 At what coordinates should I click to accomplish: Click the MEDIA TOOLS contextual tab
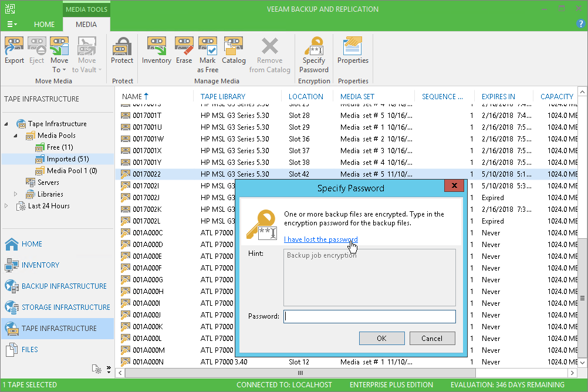pyautogui.click(x=87, y=9)
